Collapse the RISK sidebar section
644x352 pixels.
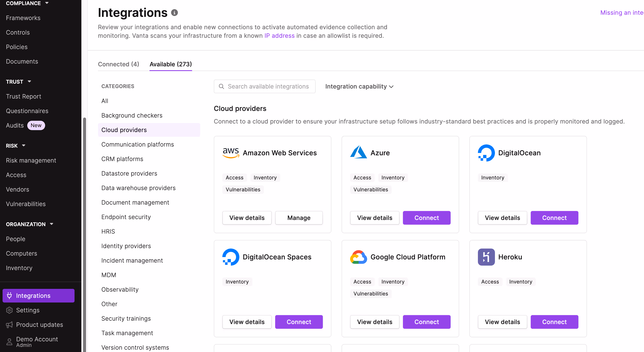coord(23,145)
